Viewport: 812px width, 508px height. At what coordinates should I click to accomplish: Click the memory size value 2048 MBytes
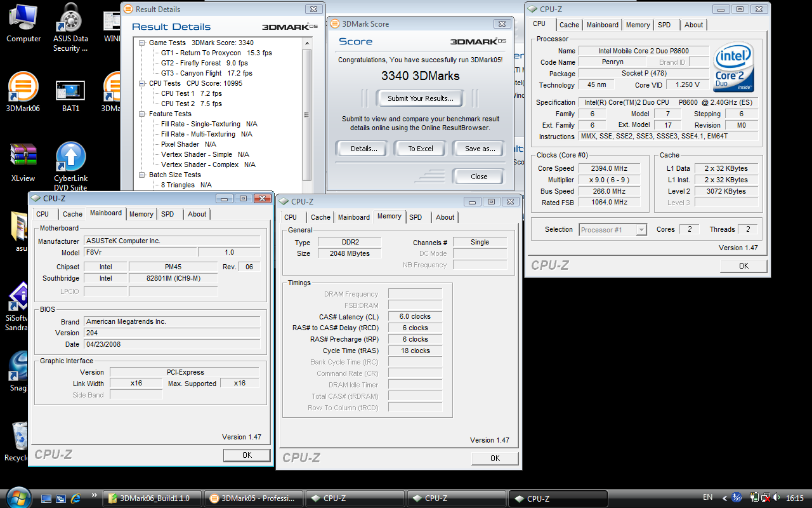coord(348,253)
